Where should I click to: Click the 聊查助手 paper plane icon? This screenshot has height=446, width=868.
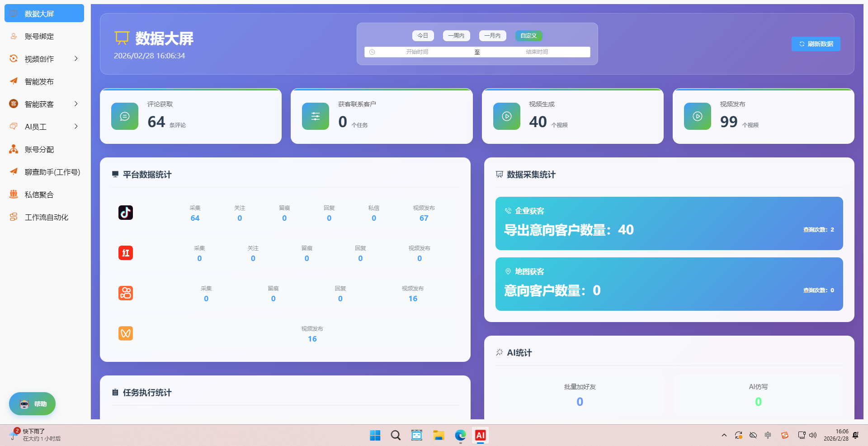14,171
